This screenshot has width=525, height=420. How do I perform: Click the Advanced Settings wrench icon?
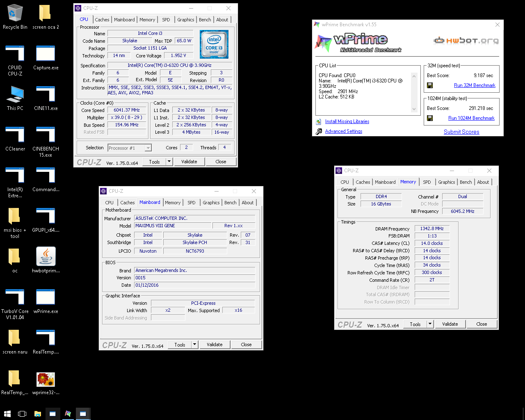pos(319,131)
